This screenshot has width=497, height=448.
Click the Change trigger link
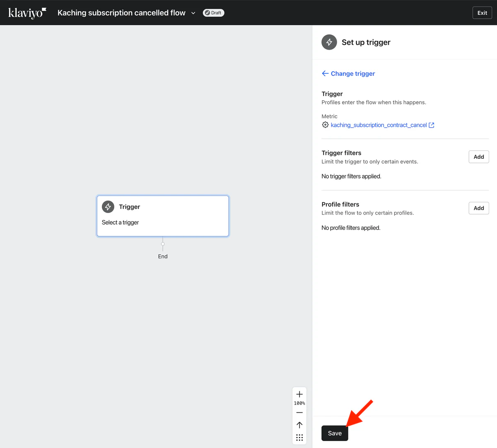click(x=353, y=73)
